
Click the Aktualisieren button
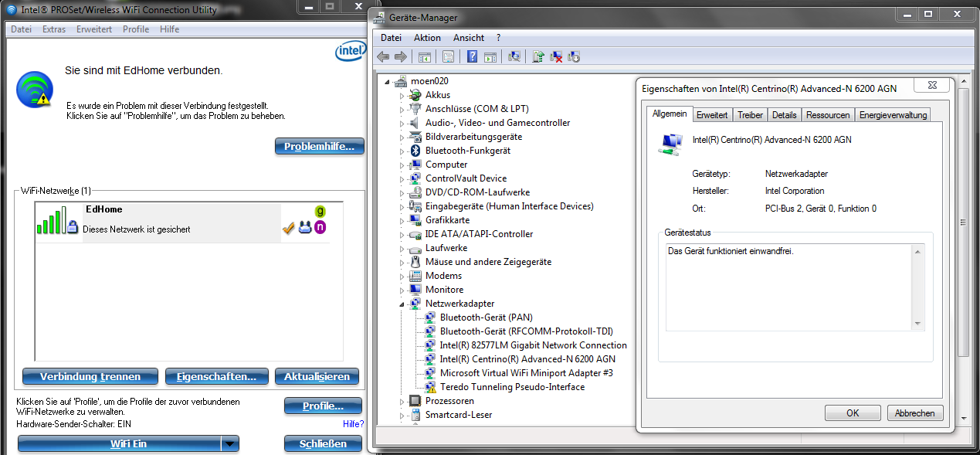[317, 377]
